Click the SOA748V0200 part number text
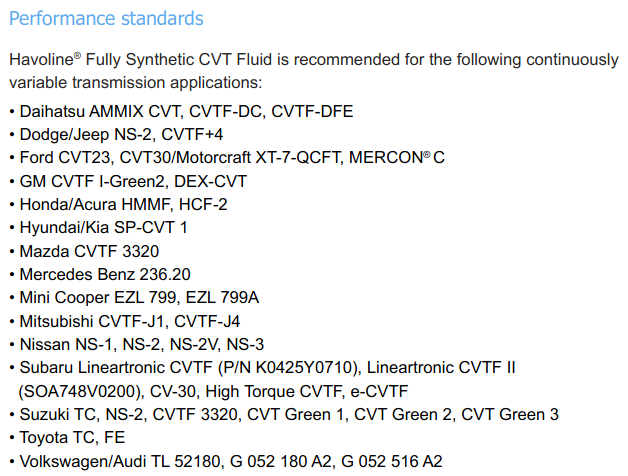Image resolution: width=628 pixels, height=476 pixels. pyautogui.click(x=81, y=391)
